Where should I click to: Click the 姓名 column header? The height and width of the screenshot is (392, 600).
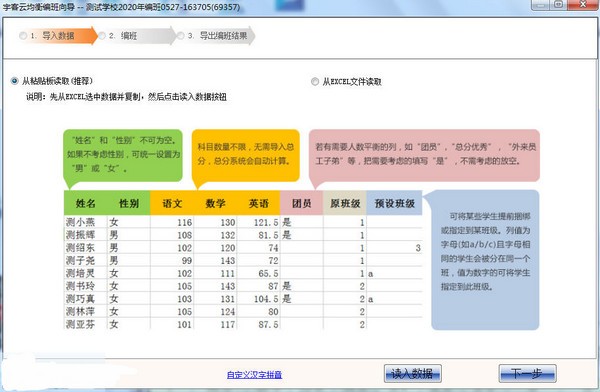click(x=85, y=203)
